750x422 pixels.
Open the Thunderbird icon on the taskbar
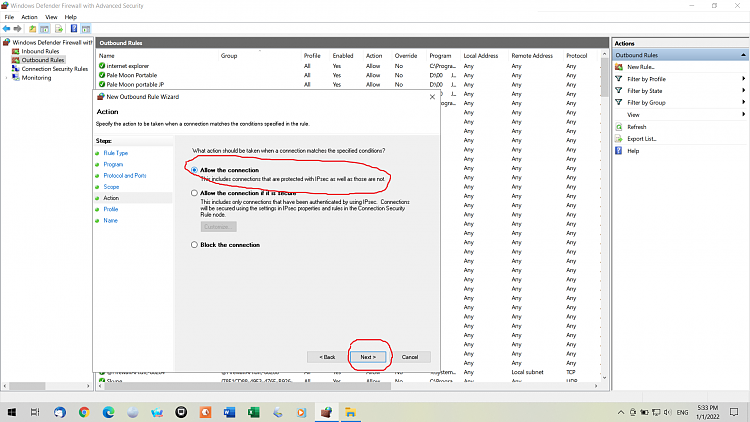pos(60,412)
